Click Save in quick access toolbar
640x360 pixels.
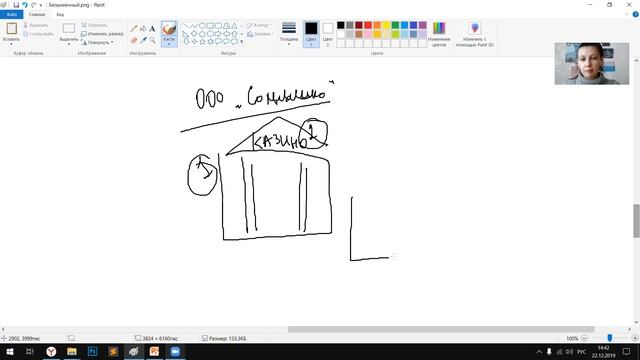point(16,5)
